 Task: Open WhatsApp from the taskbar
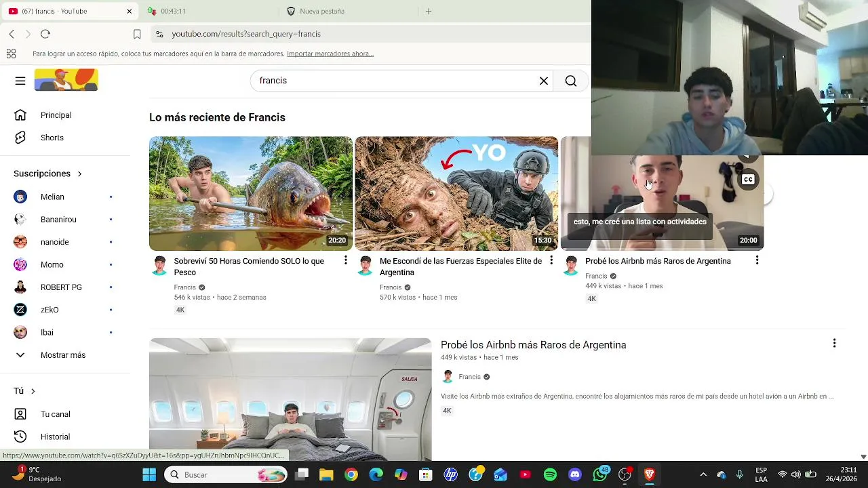click(x=600, y=474)
